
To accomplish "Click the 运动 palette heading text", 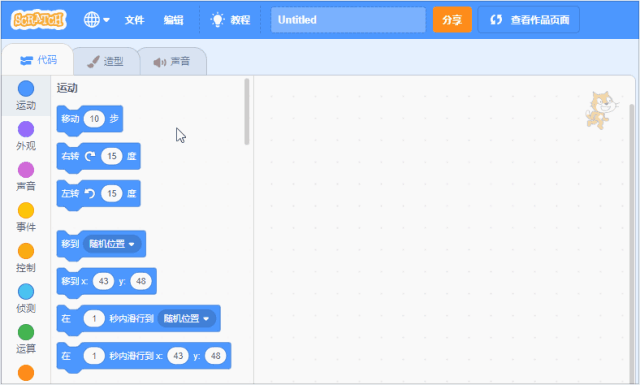I will pos(67,88).
